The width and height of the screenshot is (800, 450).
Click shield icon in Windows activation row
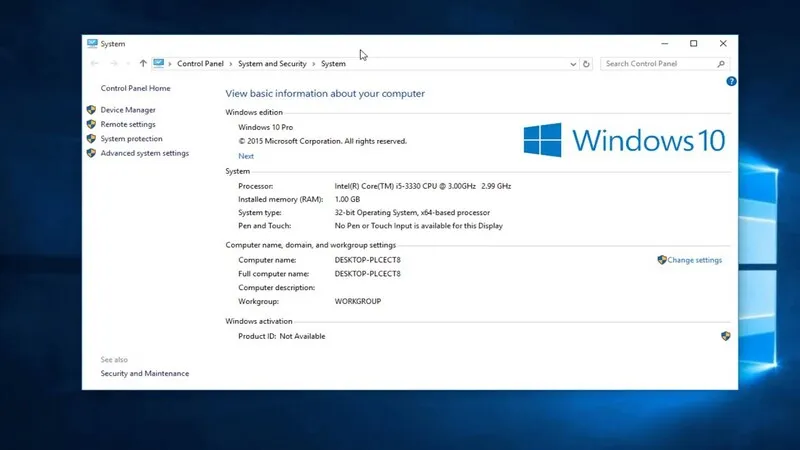pyautogui.click(x=726, y=336)
